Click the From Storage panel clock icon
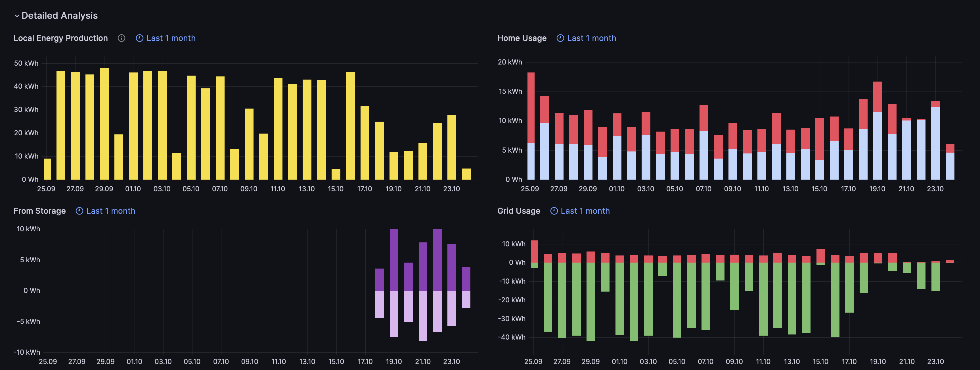 pyautogui.click(x=79, y=211)
